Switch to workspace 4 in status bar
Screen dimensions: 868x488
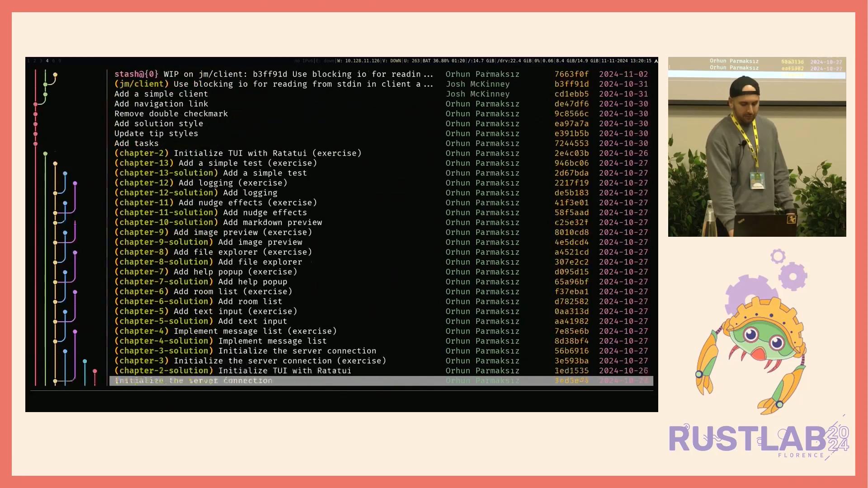(x=47, y=61)
